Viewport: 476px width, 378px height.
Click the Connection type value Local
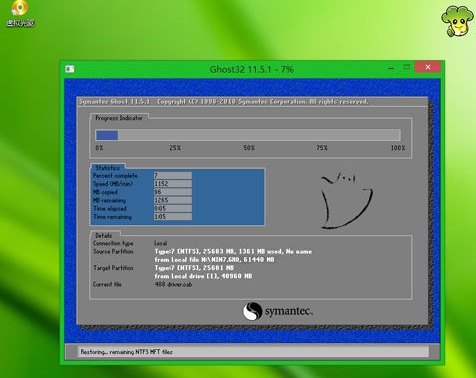point(161,243)
